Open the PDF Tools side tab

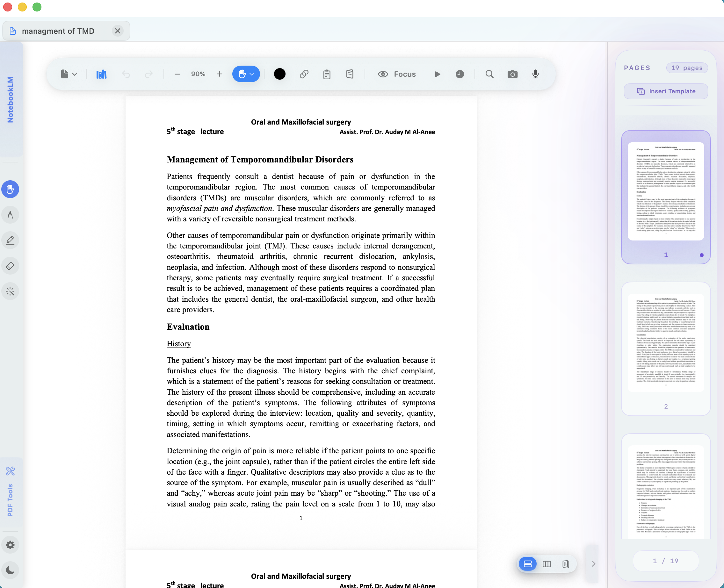pyautogui.click(x=10, y=493)
